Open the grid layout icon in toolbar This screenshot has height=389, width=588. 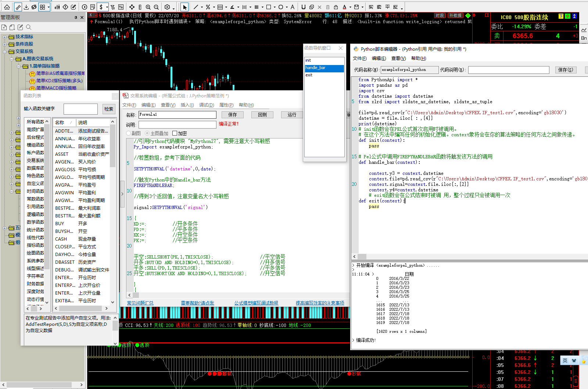pyautogui.click(x=43, y=7)
